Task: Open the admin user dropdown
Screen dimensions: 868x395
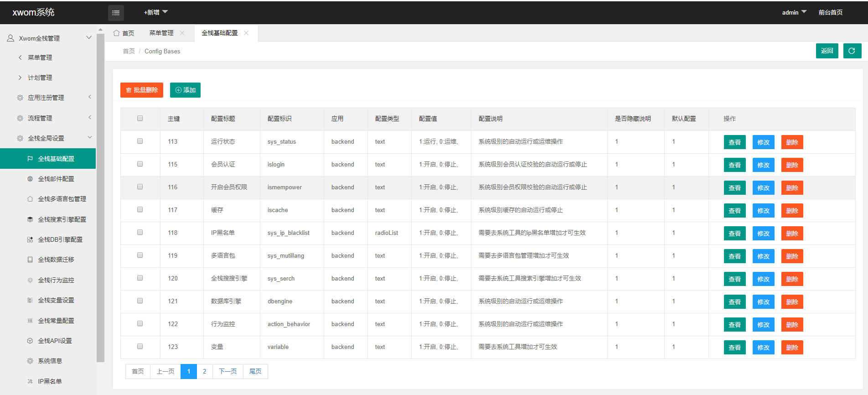Action: pyautogui.click(x=794, y=12)
